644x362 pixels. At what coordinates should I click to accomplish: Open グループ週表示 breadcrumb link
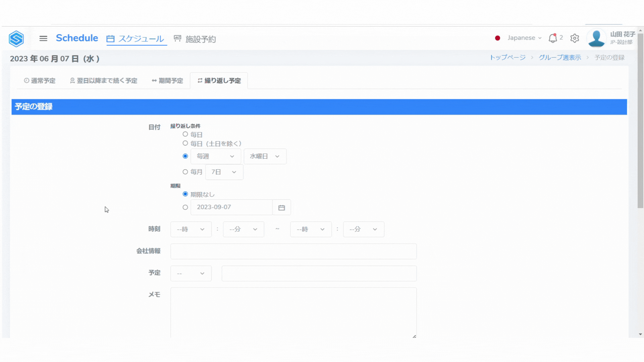(x=559, y=58)
